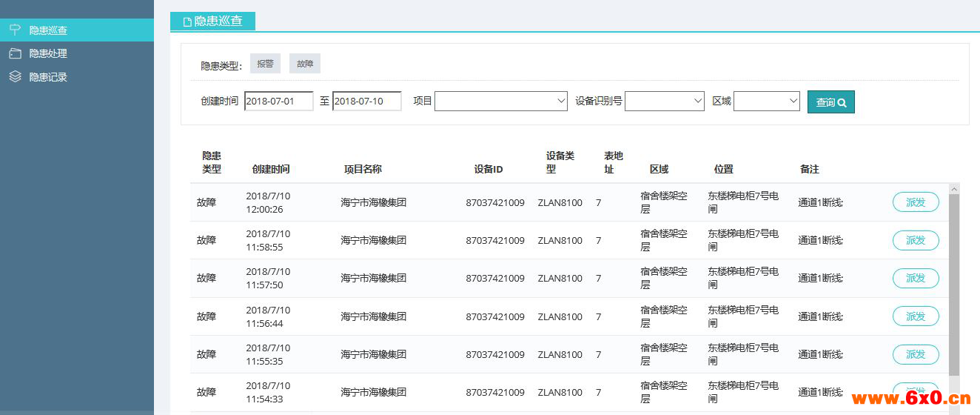Dispatch the 11:58:55 fault record
The image size is (980, 415).
pos(916,240)
